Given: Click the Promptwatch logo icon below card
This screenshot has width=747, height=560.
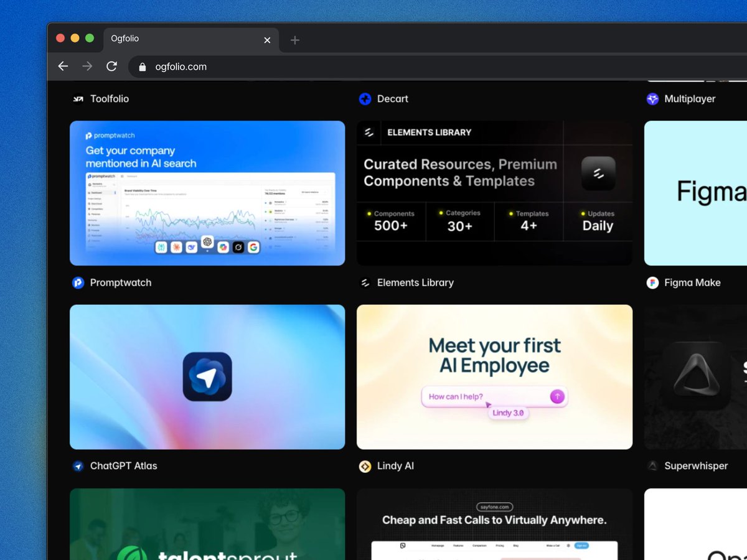Looking at the screenshot, I should [78, 282].
